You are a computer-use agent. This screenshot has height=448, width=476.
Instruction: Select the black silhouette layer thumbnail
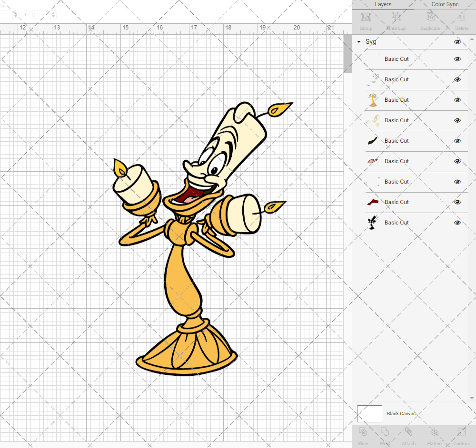[x=373, y=223]
